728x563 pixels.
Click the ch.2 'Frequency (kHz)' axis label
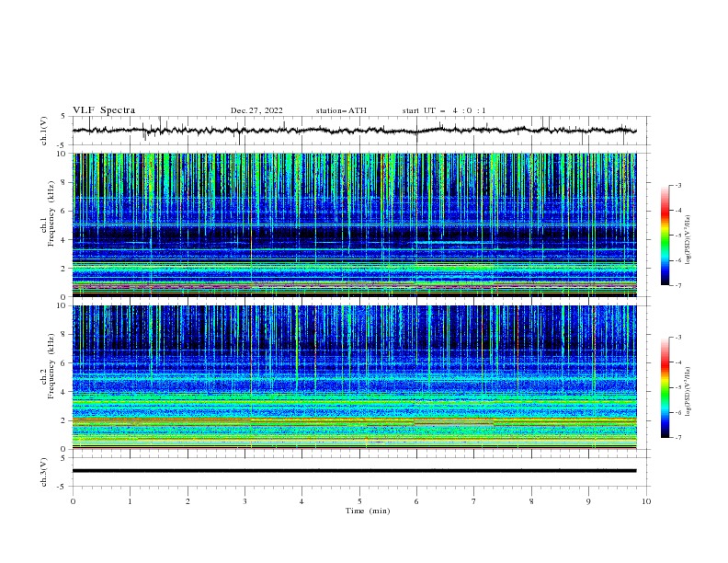(x=52, y=366)
